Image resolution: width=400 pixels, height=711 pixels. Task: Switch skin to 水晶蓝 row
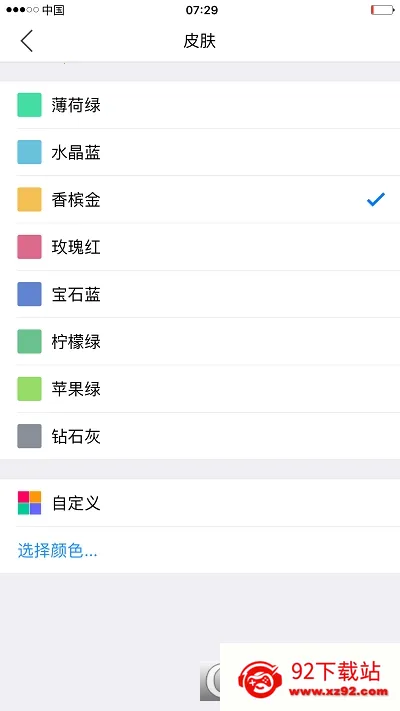click(x=200, y=152)
